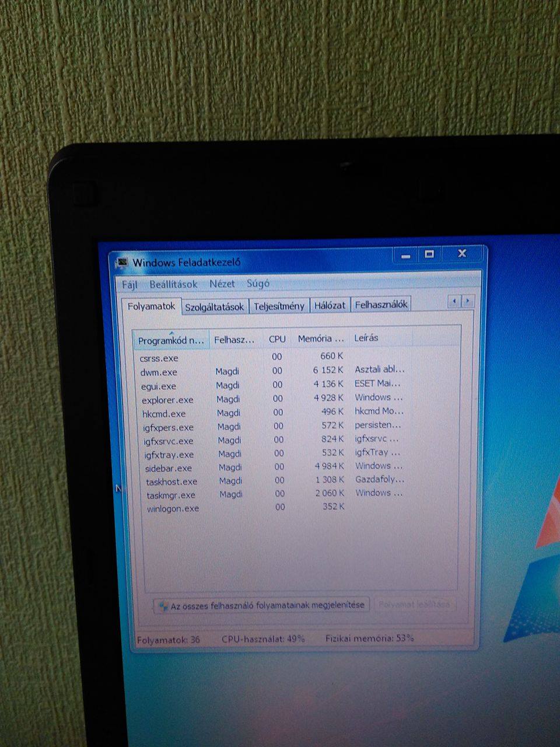The height and width of the screenshot is (747, 560).
Task: Click the persisten... description cell
Action: (378, 425)
